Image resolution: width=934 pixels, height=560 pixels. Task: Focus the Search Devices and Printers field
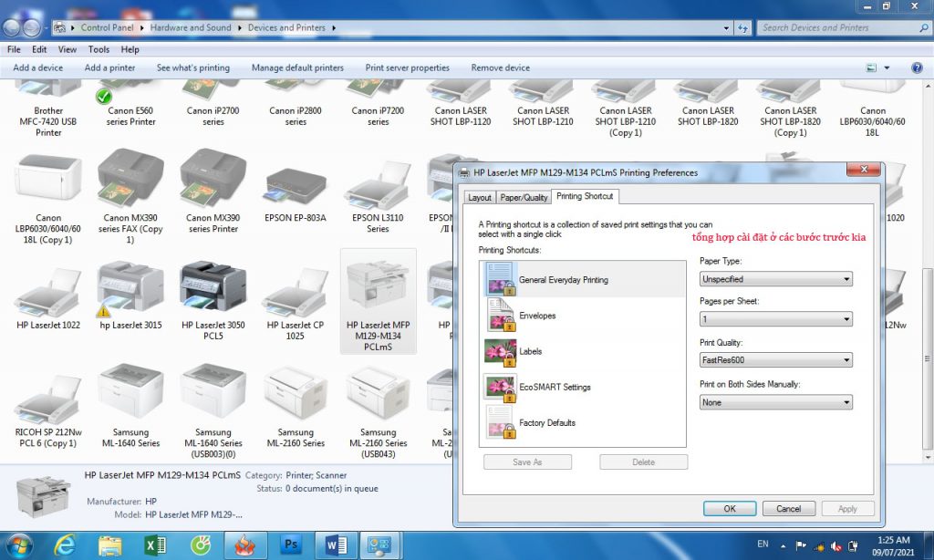tap(844, 27)
